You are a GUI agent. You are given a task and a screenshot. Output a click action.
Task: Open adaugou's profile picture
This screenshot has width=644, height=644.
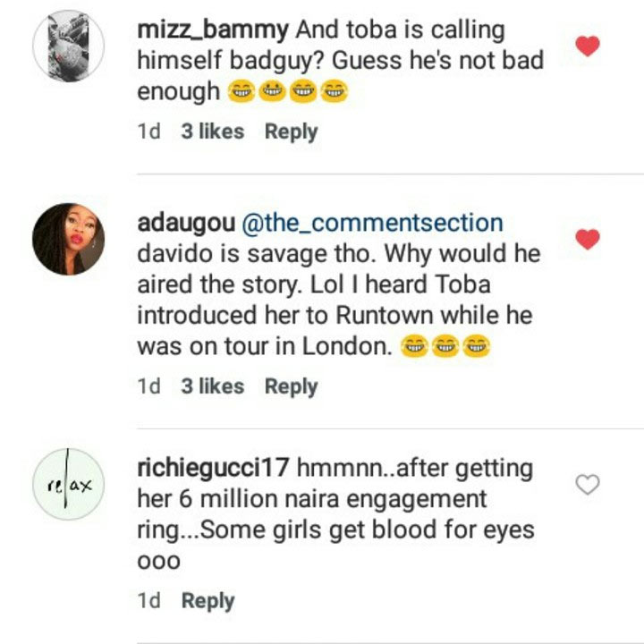tap(68, 239)
